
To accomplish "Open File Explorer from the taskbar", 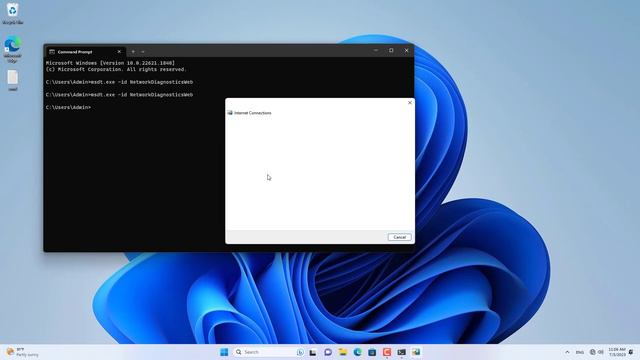I will 342,352.
